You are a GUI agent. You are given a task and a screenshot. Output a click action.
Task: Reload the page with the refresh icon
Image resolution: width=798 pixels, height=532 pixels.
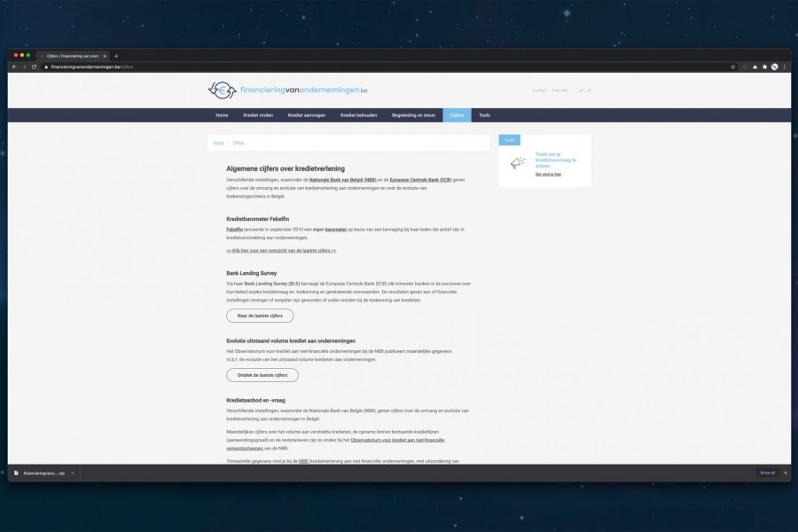[34, 66]
